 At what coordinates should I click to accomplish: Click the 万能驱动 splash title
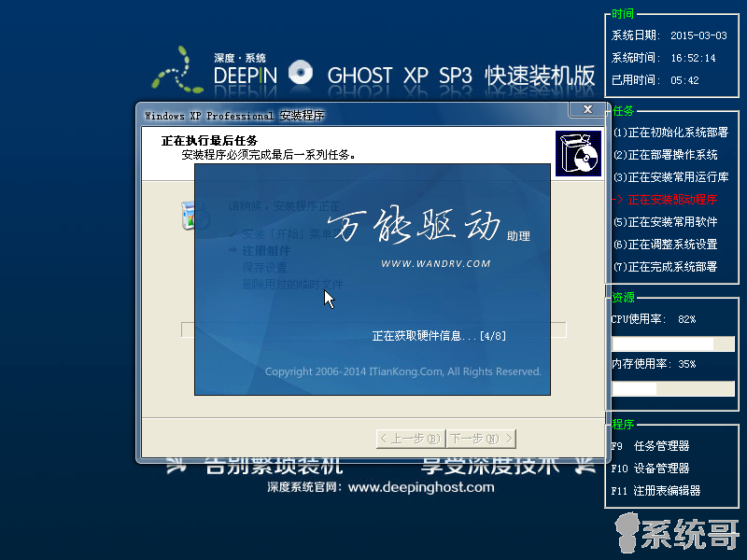414,225
